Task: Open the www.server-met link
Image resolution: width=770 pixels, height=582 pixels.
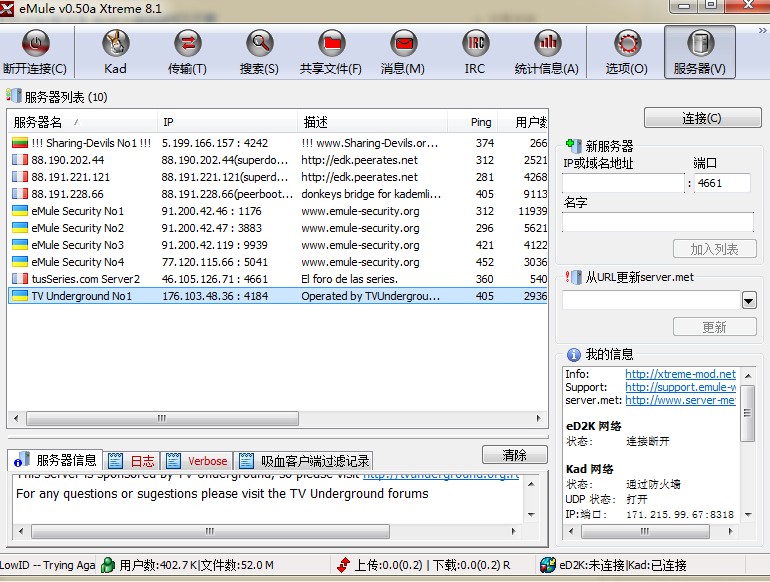Action: [680, 400]
